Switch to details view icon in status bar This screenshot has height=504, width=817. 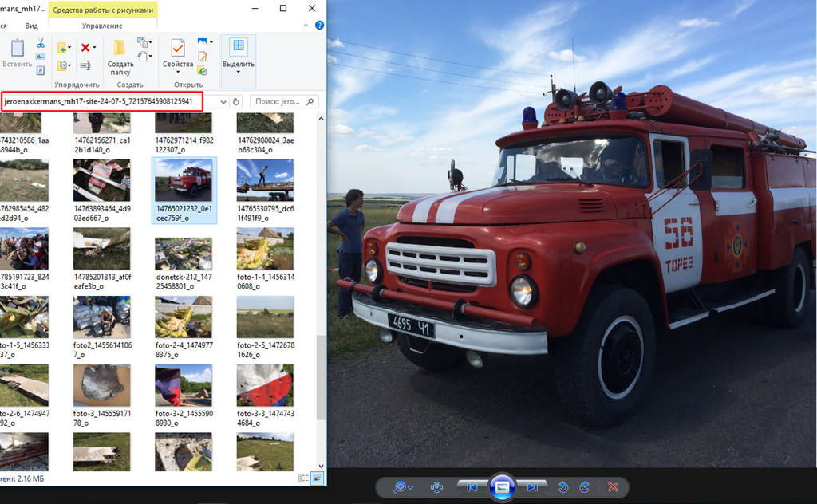303,478
